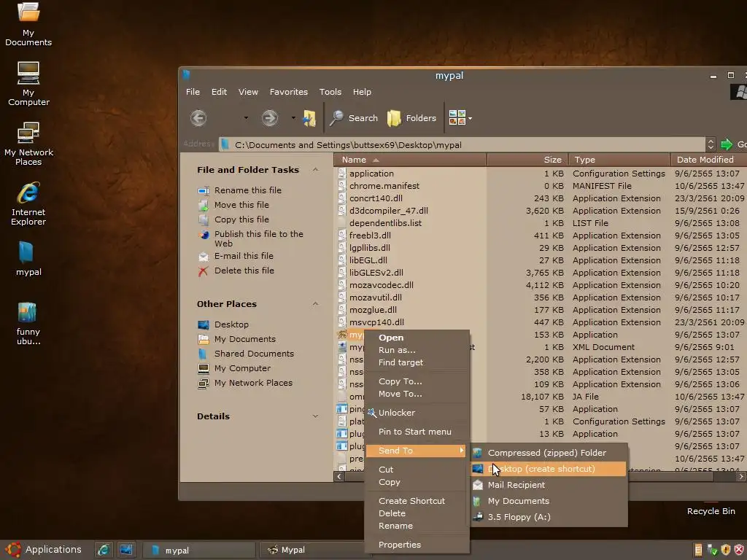The width and height of the screenshot is (747, 560).
Task: Click E-mail this file link
Action: [x=244, y=256]
